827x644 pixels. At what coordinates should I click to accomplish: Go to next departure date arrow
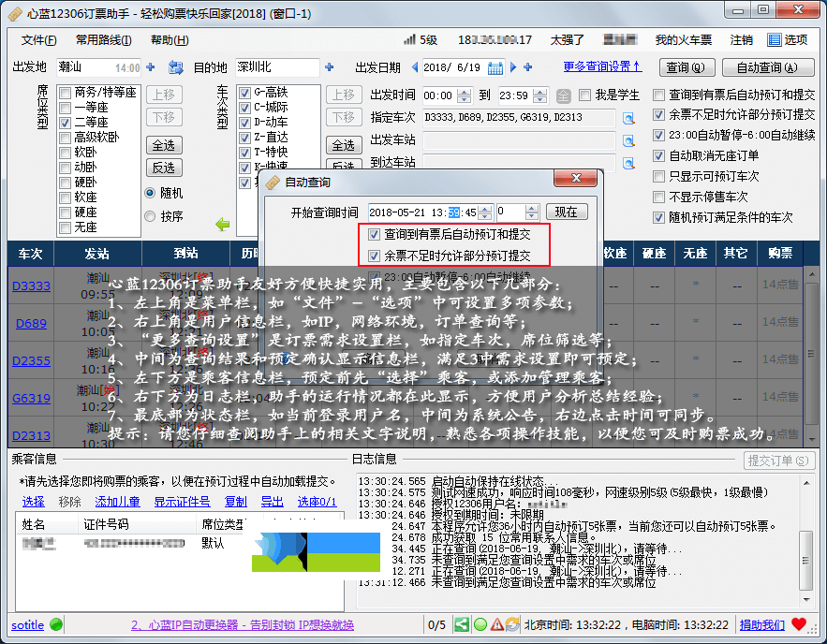(x=513, y=67)
